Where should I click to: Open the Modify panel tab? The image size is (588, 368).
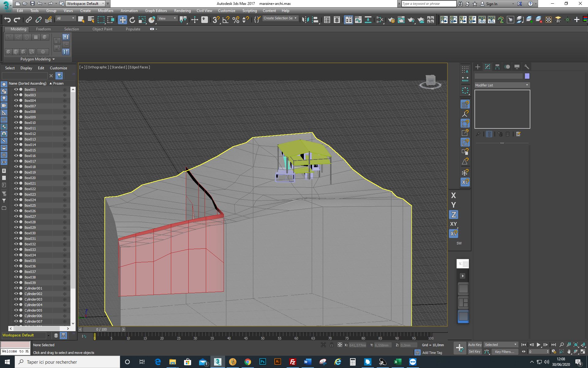click(488, 67)
